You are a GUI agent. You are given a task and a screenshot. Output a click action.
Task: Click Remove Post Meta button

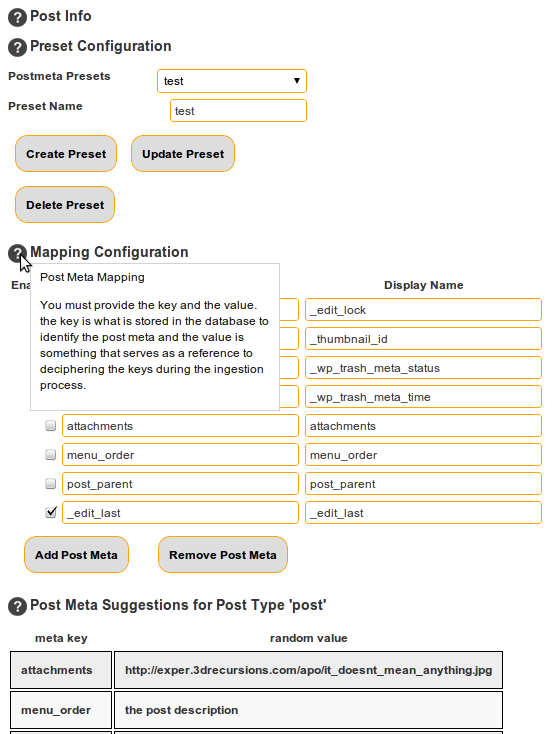point(223,555)
